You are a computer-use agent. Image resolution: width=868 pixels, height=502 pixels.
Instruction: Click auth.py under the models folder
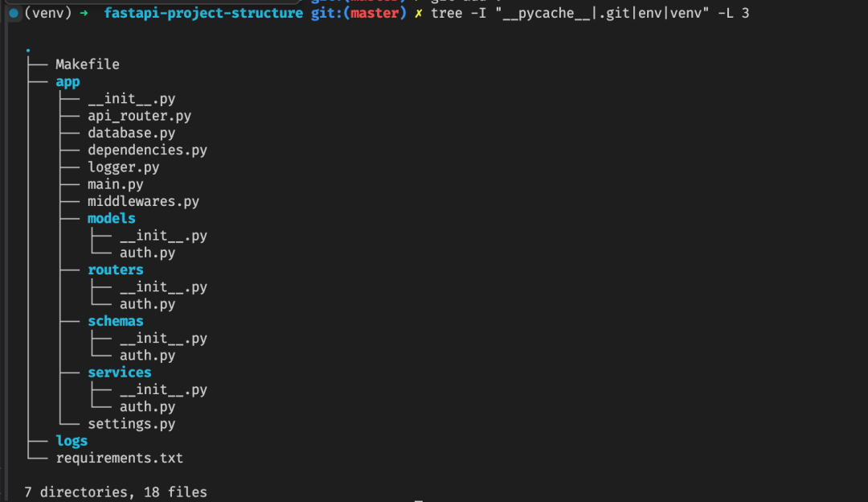pyautogui.click(x=147, y=253)
